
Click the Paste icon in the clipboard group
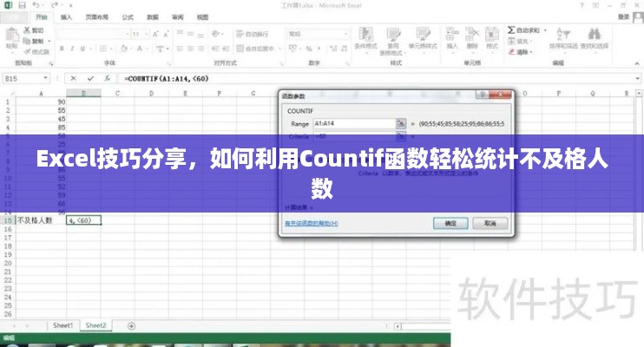pyautogui.click(x=14, y=38)
